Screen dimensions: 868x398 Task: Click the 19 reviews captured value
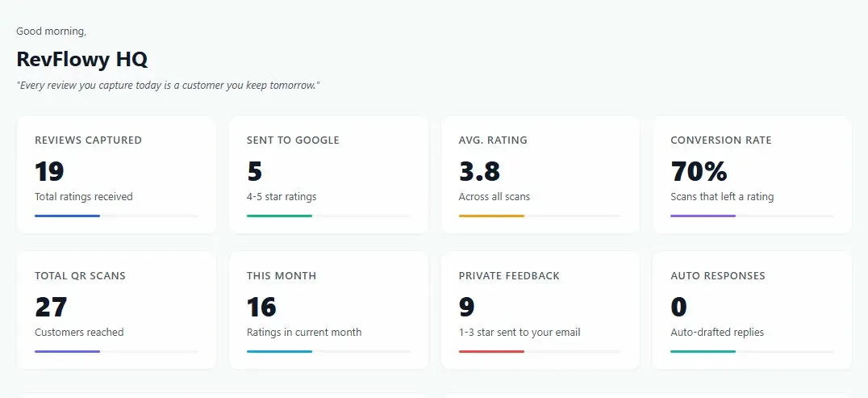pyautogui.click(x=49, y=171)
